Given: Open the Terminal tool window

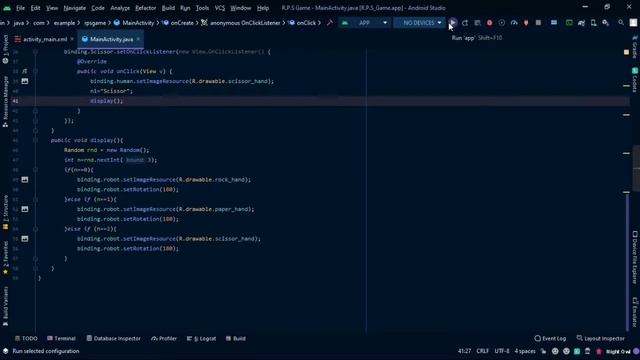Looking at the screenshot, I should [61, 338].
